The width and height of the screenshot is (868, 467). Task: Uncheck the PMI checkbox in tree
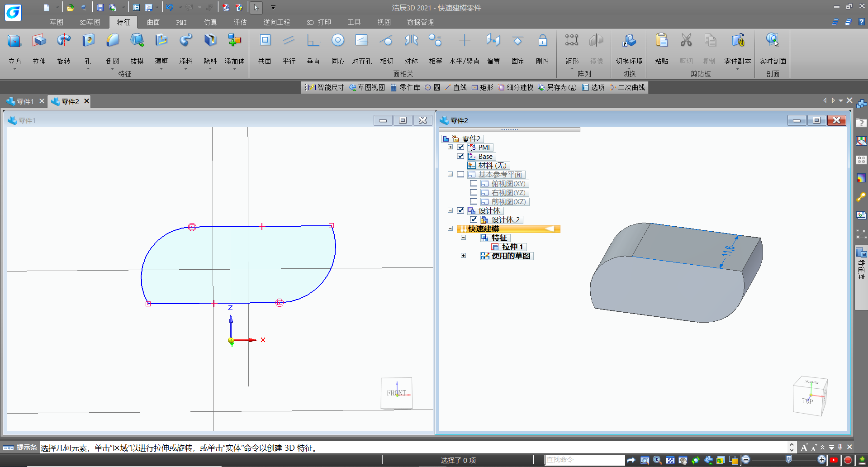[460, 147]
